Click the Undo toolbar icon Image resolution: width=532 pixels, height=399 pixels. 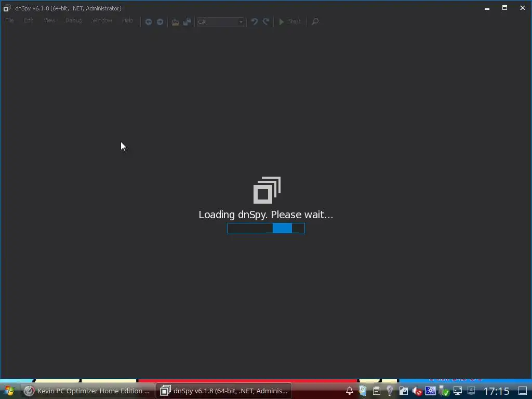click(x=254, y=22)
